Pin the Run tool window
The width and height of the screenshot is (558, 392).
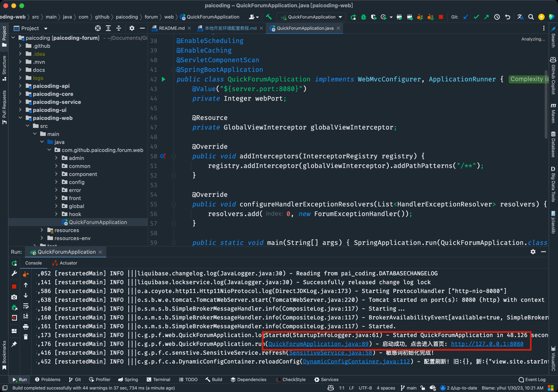pos(14,343)
